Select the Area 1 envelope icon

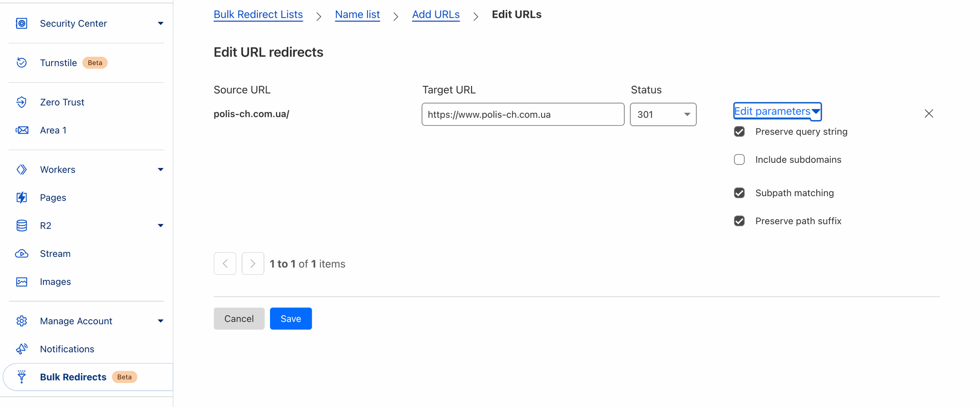[x=21, y=130]
